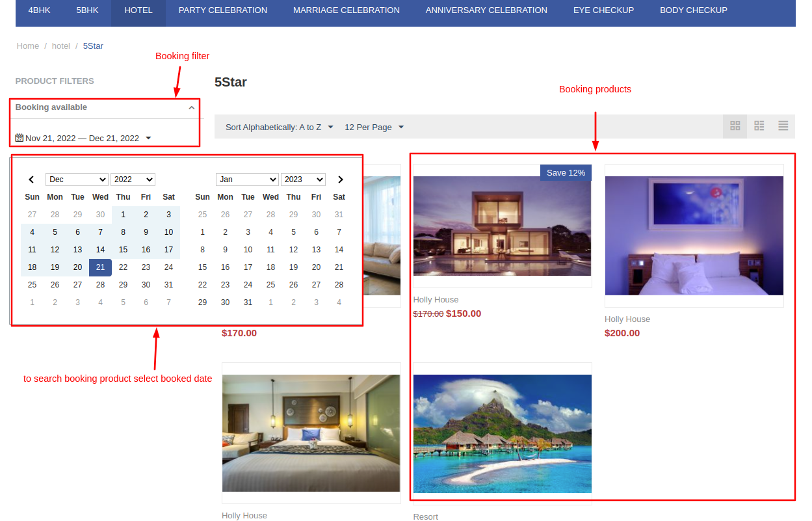Image resolution: width=812 pixels, height=521 pixels.
Task: Click calendar icon beside booking date range
Action: click(20, 138)
